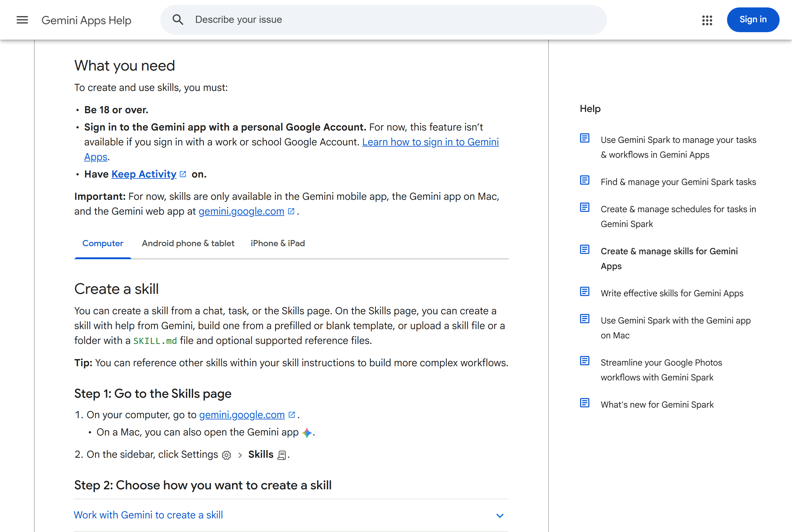Open Create & manage skills for Gemini Apps
Screen dimensions: 792x532
coord(669,259)
